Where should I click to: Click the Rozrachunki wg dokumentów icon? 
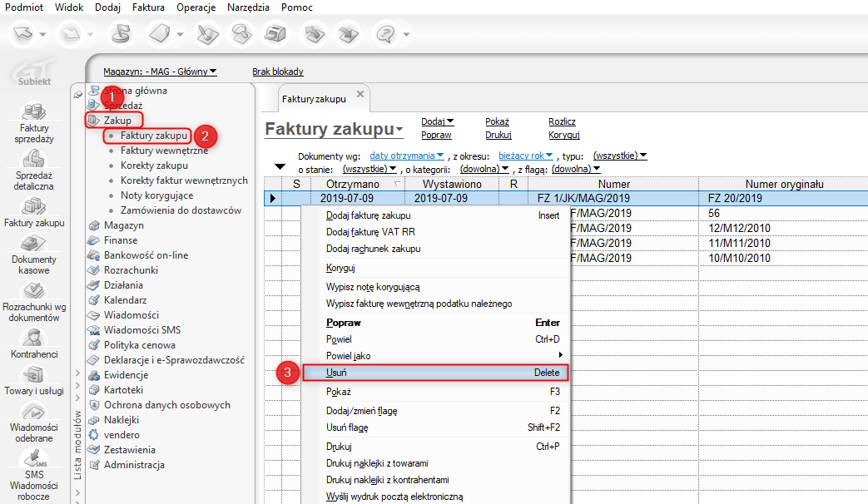pyautogui.click(x=34, y=291)
